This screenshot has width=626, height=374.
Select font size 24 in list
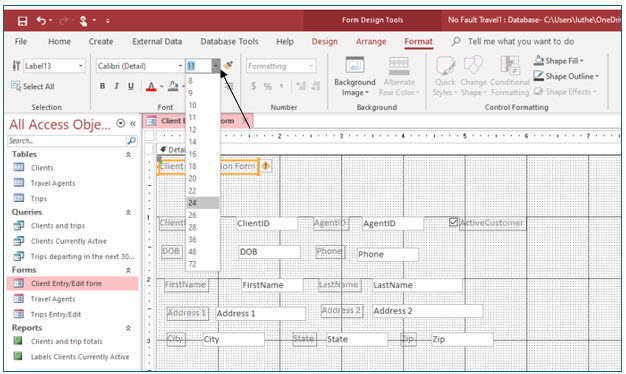[203, 203]
